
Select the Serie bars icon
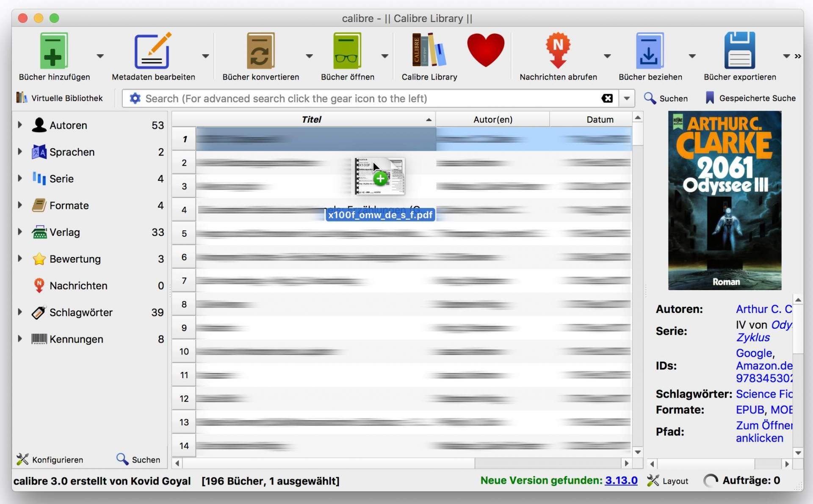39,178
